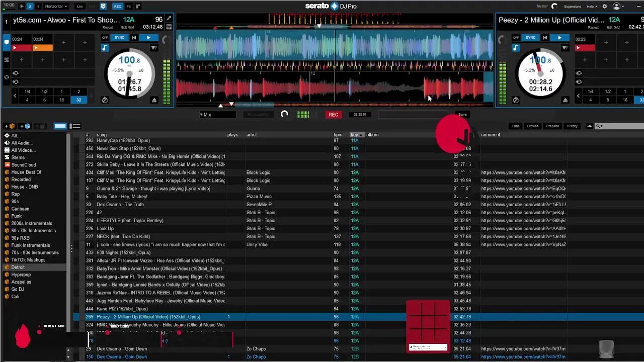Toggle key lock note icon on left deck
Image resolution: width=644 pixels, height=362 pixels.
[x=105, y=48]
